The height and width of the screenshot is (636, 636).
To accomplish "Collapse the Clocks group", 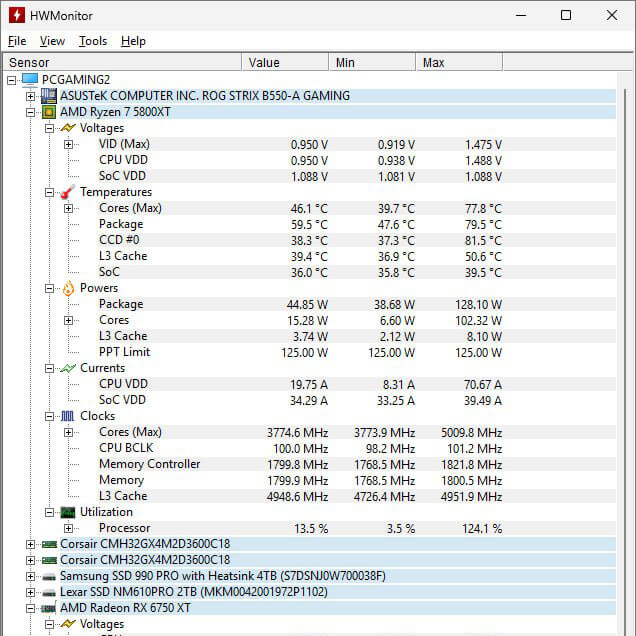I will (49, 417).
